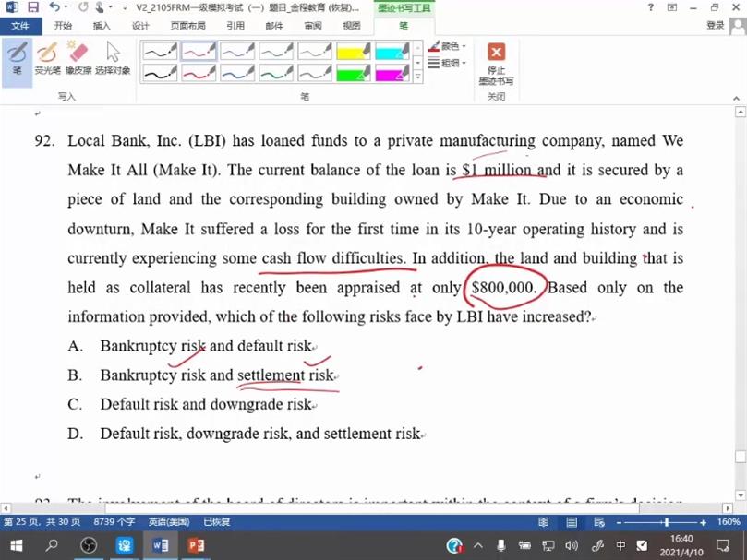747x560 pixels.
Task: Open Word help question mark
Action: [651, 7]
